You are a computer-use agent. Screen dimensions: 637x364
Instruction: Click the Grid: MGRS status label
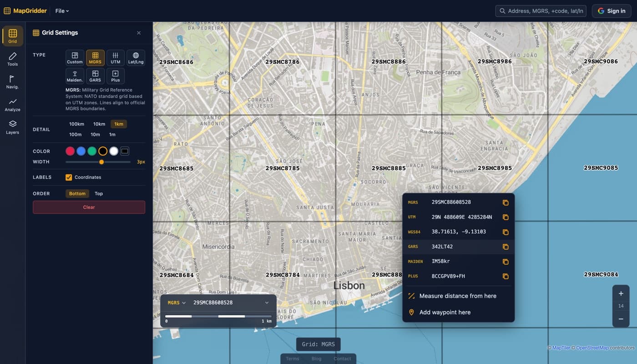click(x=318, y=344)
